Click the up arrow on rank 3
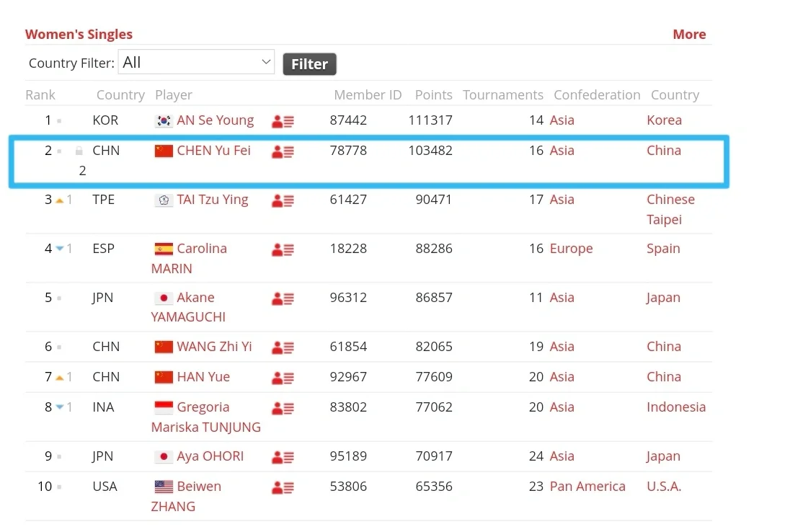 click(59, 200)
